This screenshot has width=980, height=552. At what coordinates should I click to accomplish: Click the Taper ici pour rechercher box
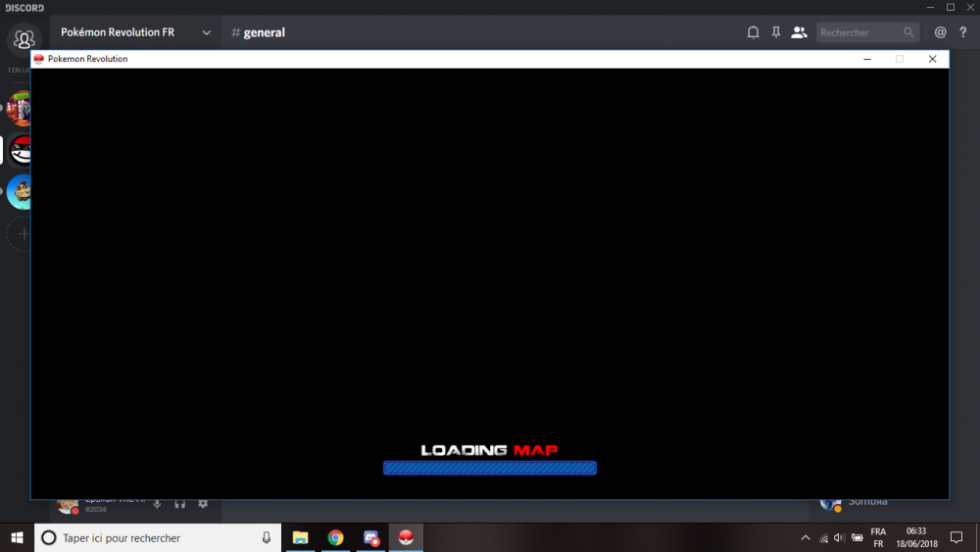158,537
